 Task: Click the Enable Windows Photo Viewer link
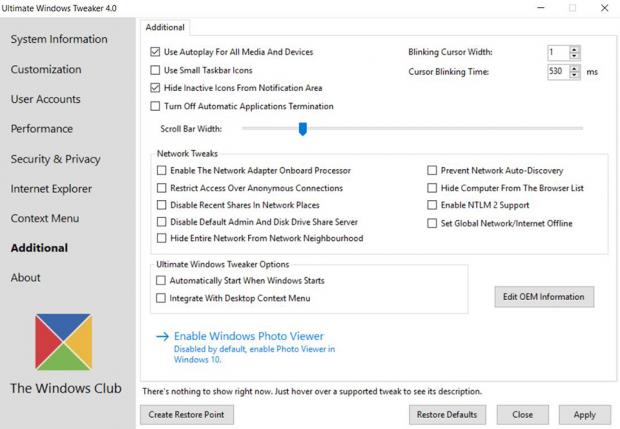(248, 337)
